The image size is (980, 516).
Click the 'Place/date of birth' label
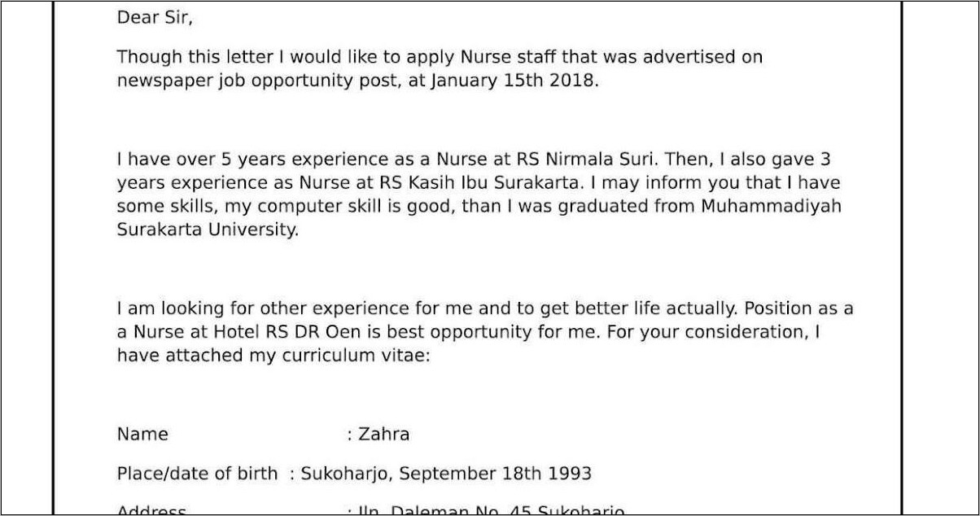click(197, 474)
